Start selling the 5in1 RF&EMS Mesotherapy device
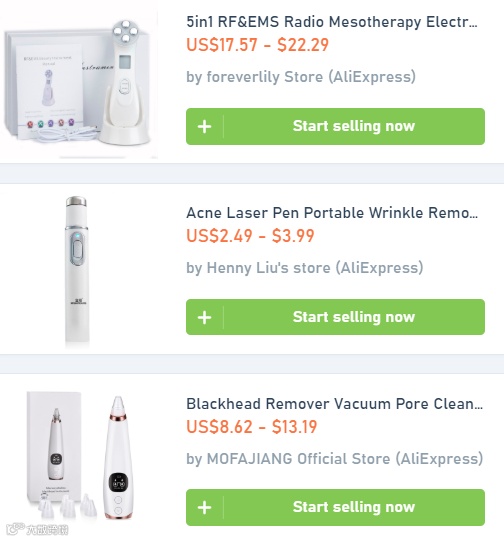Screen dimensions: 504x541 (335, 126)
